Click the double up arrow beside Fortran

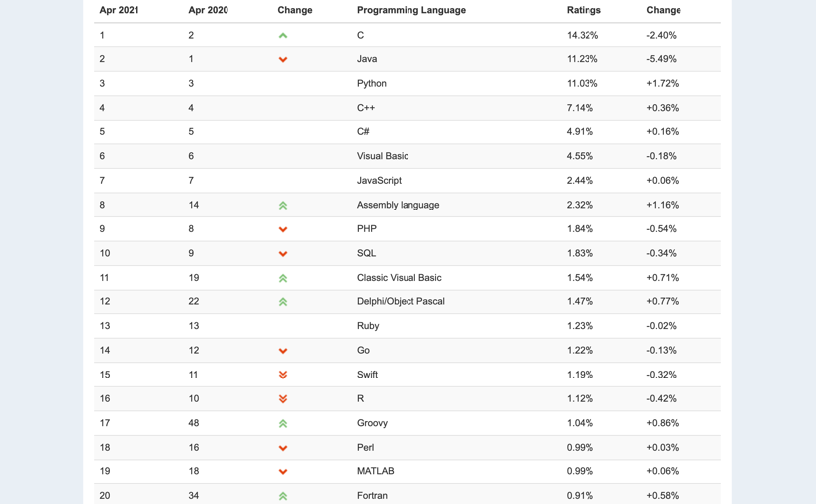(283, 497)
